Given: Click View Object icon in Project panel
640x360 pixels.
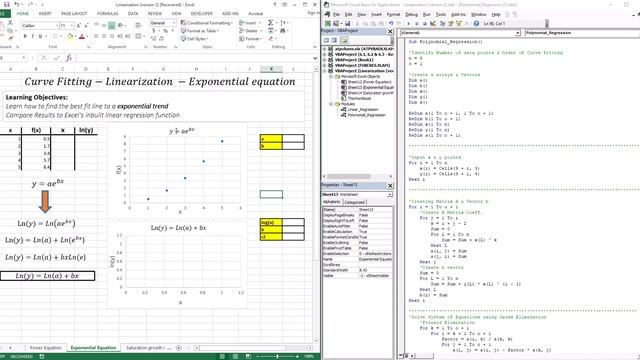Looking at the screenshot, I should [x=334, y=40].
